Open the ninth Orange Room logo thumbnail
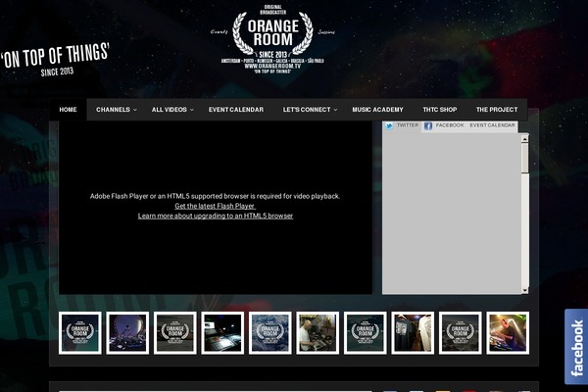The width and height of the screenshot is (588, 392). [x=461, y=333]
